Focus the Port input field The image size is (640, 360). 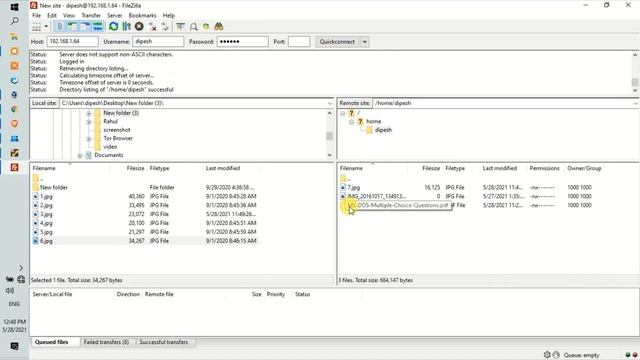[299, 42]
